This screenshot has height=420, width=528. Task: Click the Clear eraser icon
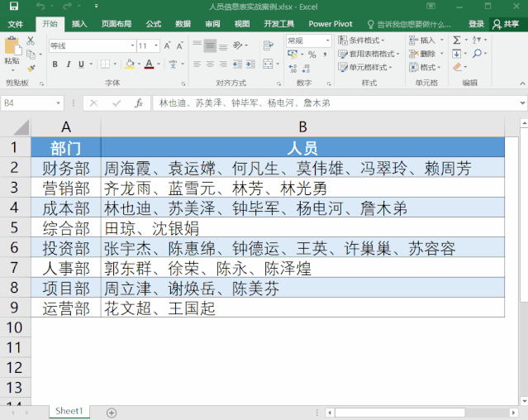pyautogui.click(x=457, y=67)
